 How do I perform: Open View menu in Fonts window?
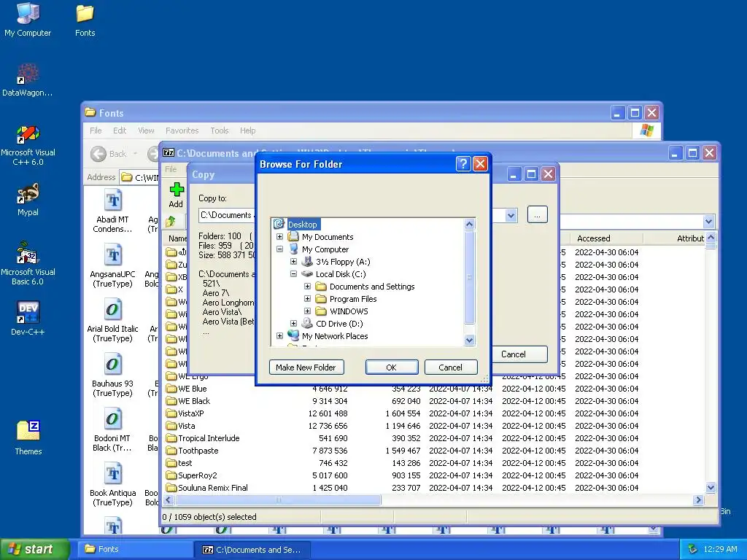click(146, 131)
